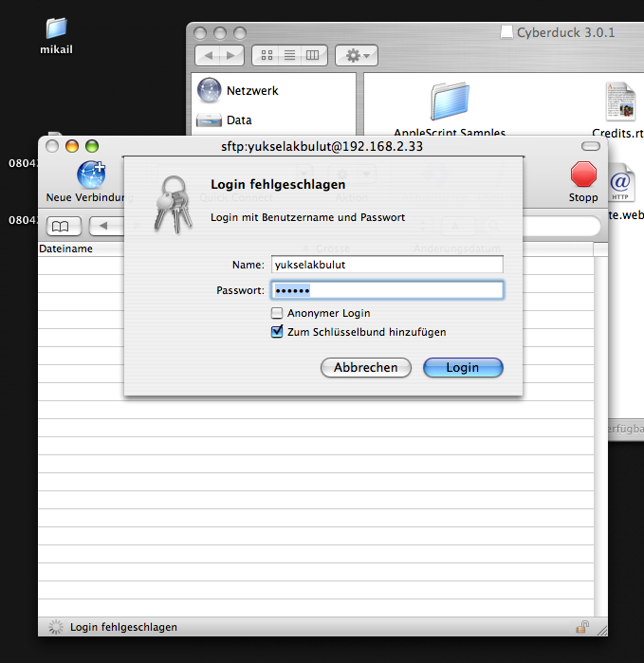Click the Neue Verbindung globe icon
The height and width of the screenshot is (663, 644).
pyautogui.click(x=91, y=176)
